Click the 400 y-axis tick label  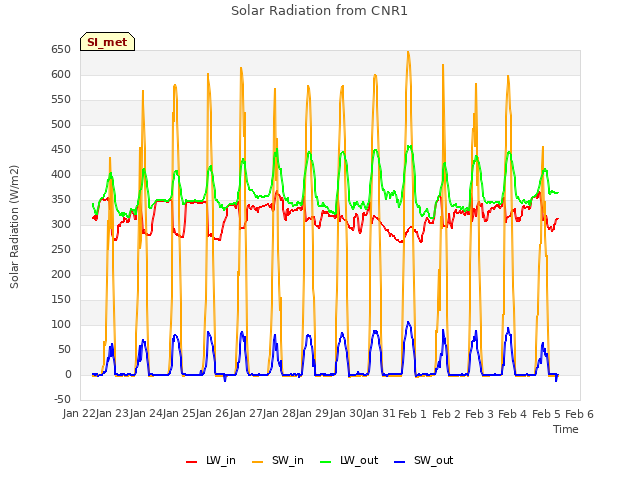(61, 175)
